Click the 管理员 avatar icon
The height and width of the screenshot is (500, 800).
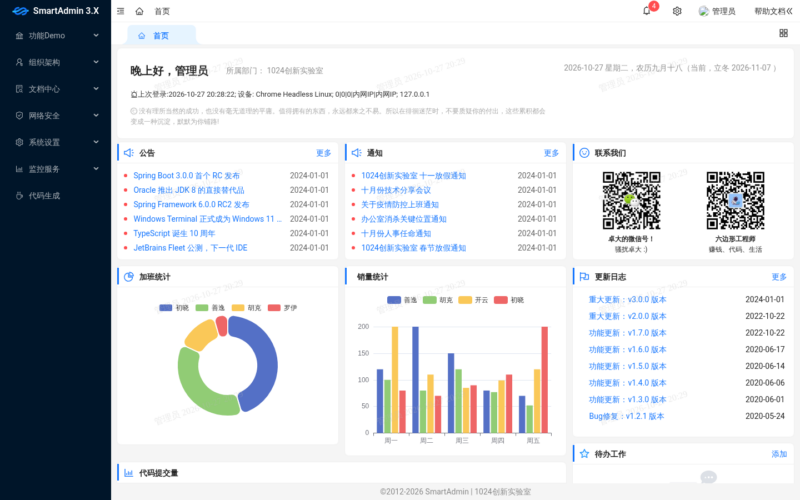(704, 11)
